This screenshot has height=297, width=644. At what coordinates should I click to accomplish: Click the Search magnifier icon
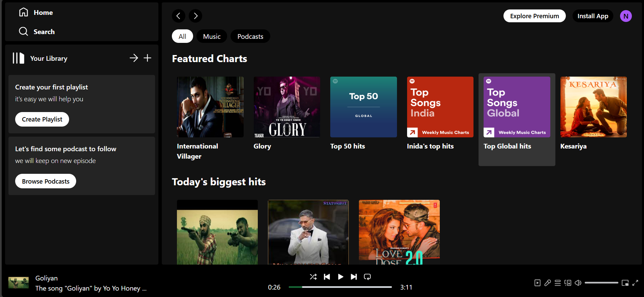click(23, 31)
